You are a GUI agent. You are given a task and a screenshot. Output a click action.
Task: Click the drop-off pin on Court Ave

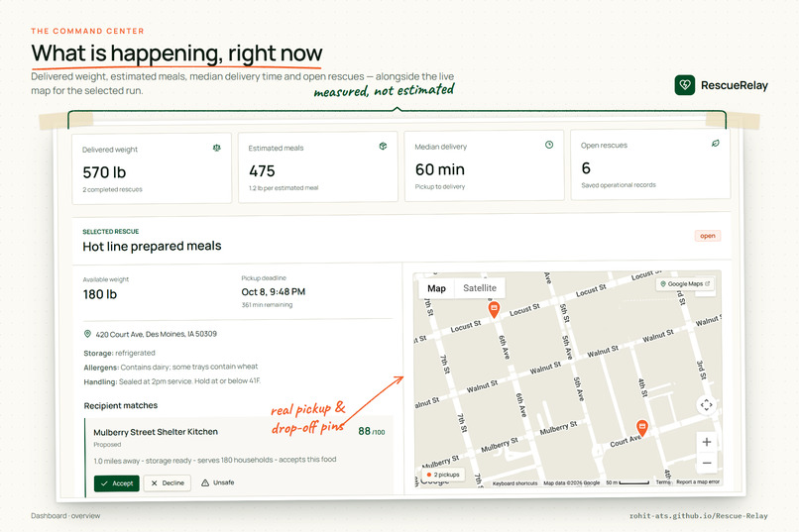pos(642,428)
